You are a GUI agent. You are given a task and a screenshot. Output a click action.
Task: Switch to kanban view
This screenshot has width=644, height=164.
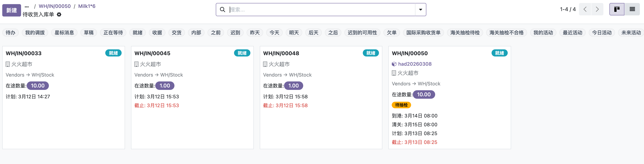click(617, 9)
